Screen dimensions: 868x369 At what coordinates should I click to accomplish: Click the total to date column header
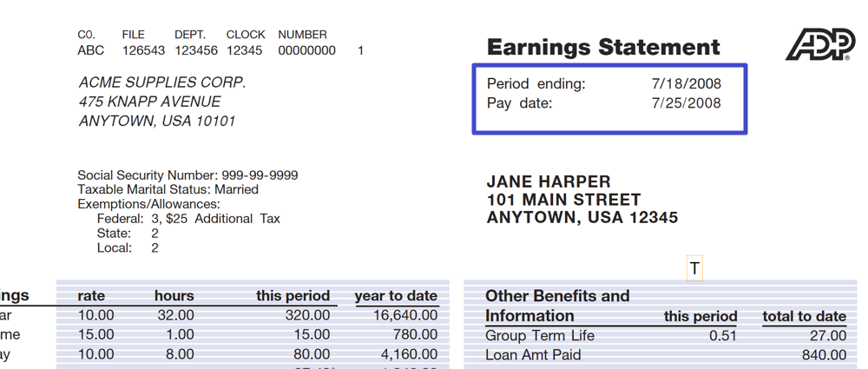[805, 316]
